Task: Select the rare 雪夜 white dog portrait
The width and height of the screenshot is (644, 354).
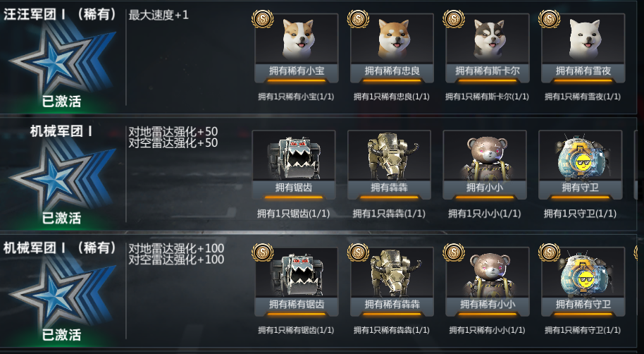Action: 583,39
